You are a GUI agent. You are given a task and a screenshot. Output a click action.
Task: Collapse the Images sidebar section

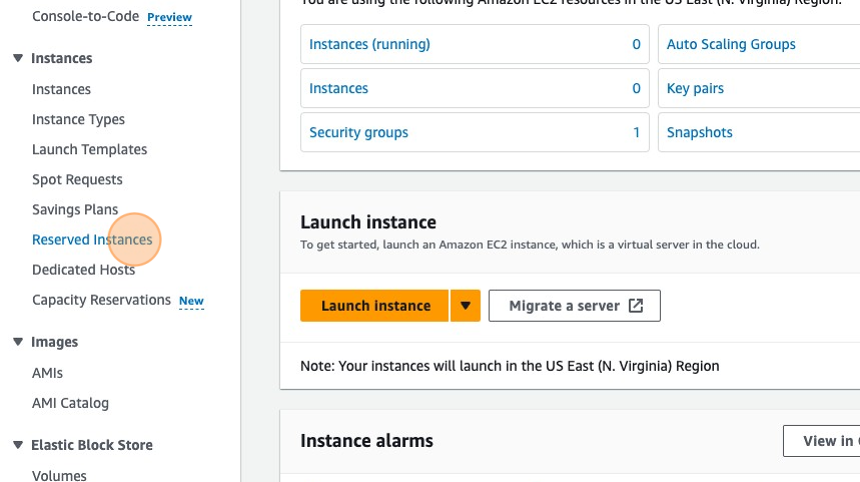pyautogui.click(x=18, y=342)
